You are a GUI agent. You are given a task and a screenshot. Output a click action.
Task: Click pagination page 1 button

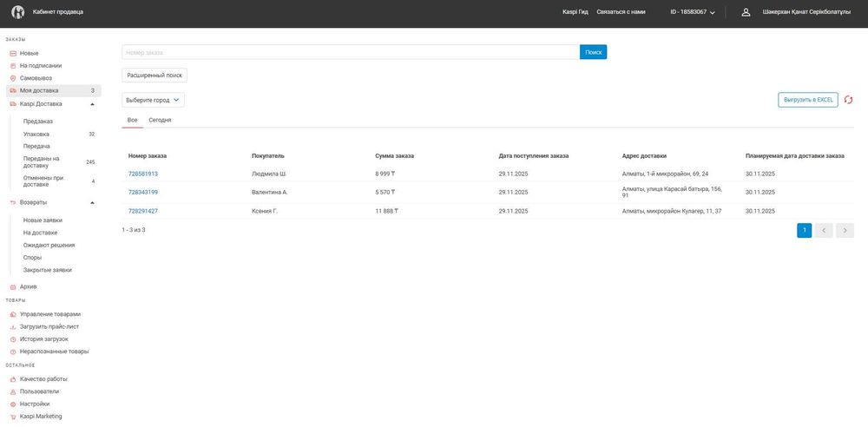click(x=805, y=230)
